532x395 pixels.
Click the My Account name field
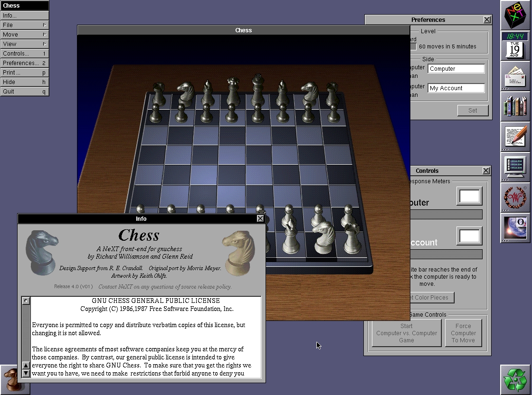coord(456,88)
